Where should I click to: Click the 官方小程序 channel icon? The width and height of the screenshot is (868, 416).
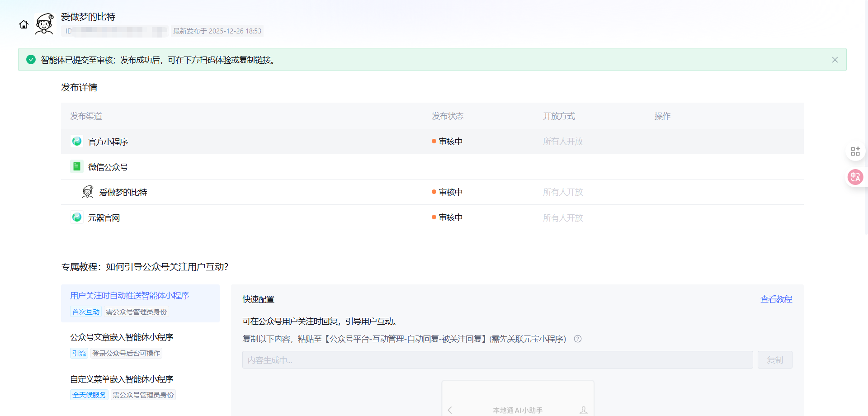click(77, 142)
